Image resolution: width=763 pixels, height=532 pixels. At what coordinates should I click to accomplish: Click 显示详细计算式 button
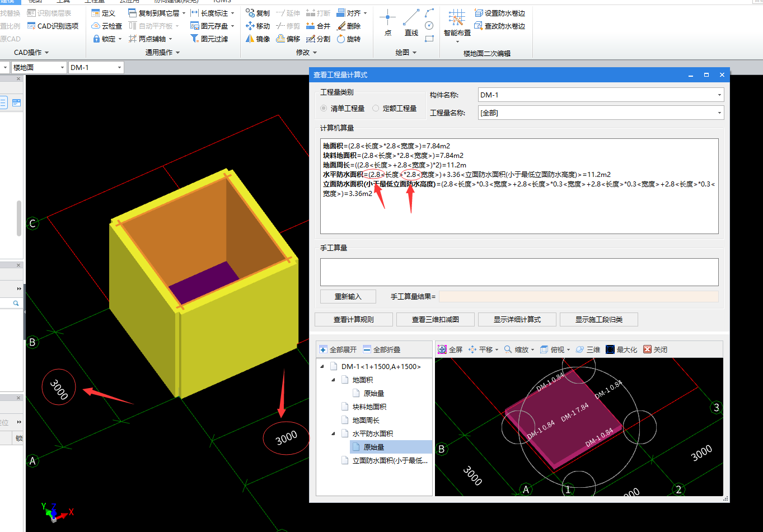click(517, 319)
